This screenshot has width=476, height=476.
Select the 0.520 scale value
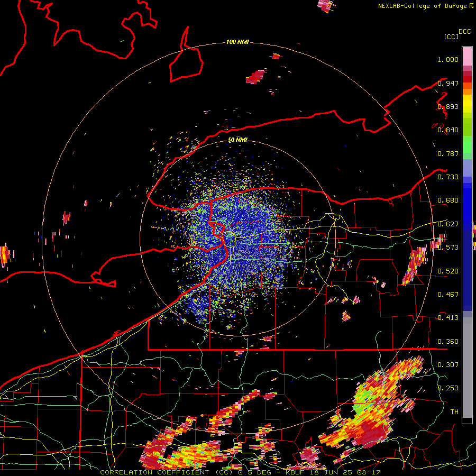point(448,271)
